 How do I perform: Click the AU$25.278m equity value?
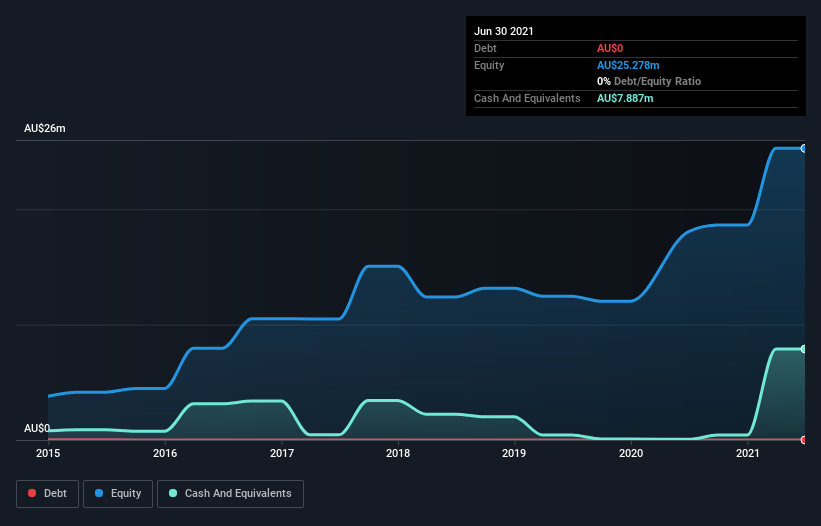click(x=628, y=65)
